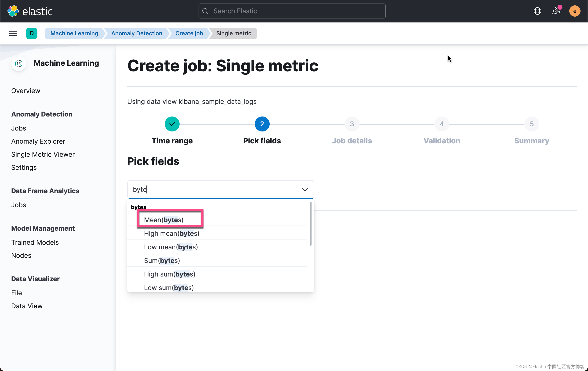Screen dimensions: 588x371
Task: Click the Machine Learning sidebar icon
Action: (18, 63)
